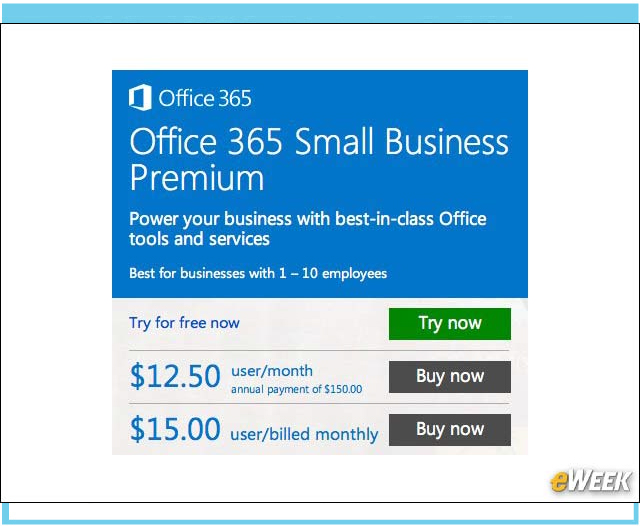Open the Try for free now link

[184, 323]
